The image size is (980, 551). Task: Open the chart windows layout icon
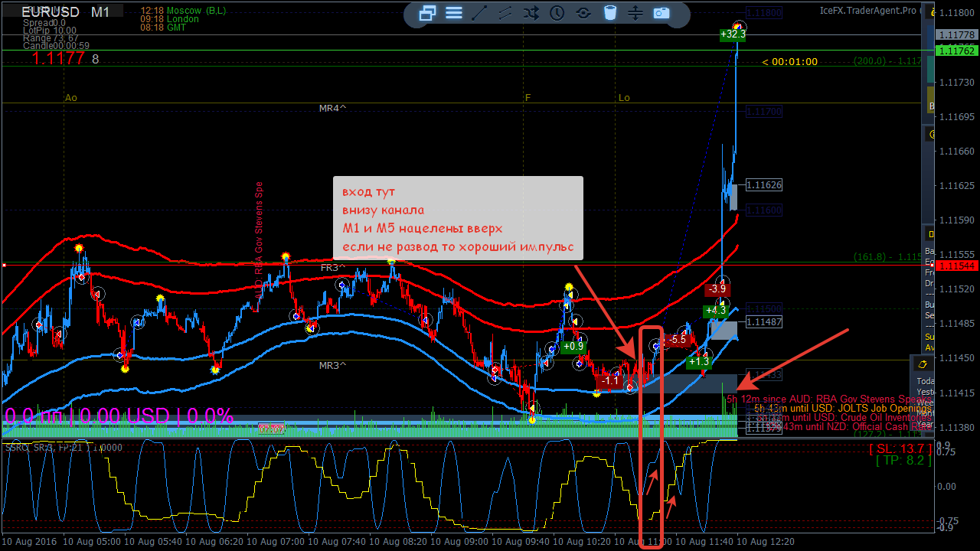[x=428, y=13]
